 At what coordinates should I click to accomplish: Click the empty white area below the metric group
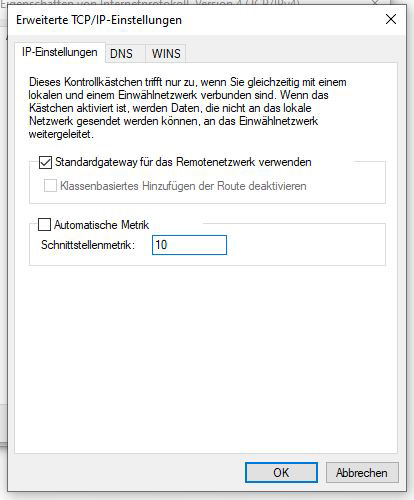(x=207, y=357)
